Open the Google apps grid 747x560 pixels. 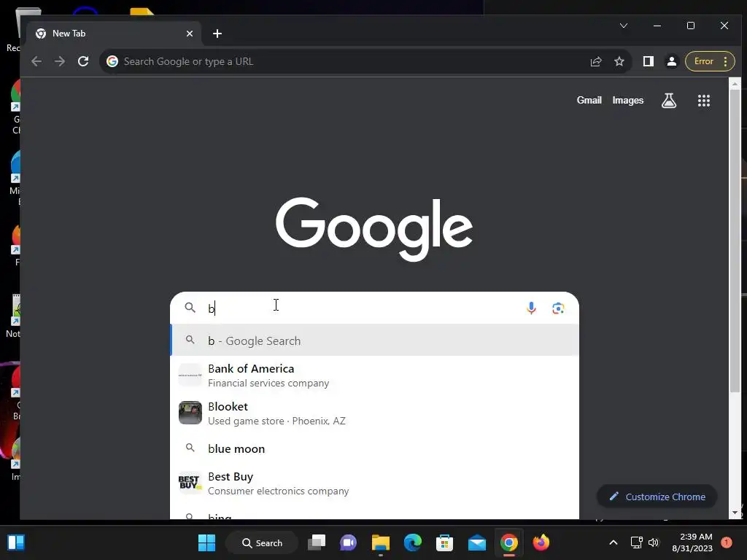click(704, 101)
